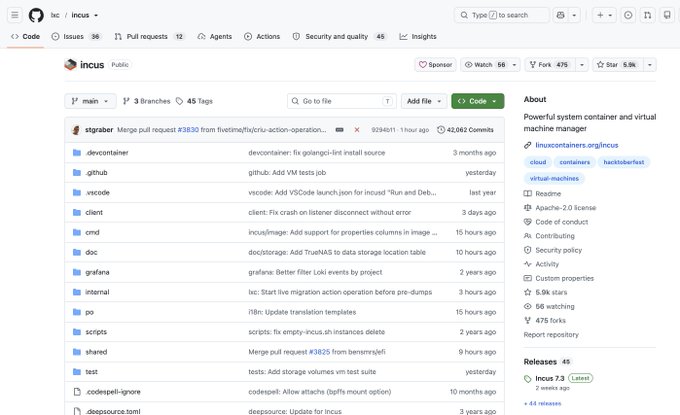Click the link icon beside linuxcontainers.org
This screenshot has width=680, height=415.
(x=527, y=145)
